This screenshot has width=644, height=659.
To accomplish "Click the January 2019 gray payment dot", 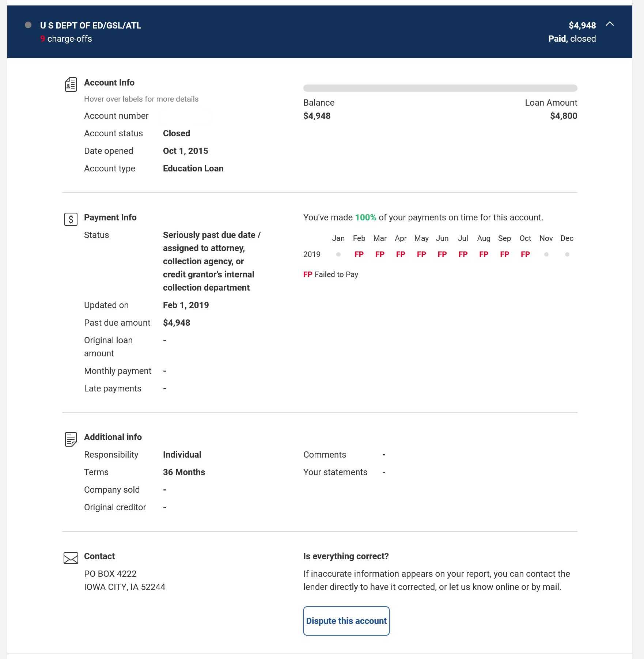I will (338, 254).
